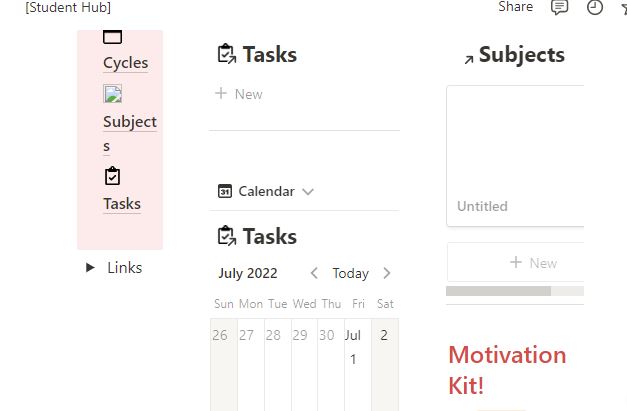Click the arrow icon beside Subjects heading
This screenshot has width=627, height=411.
point(468,59)
